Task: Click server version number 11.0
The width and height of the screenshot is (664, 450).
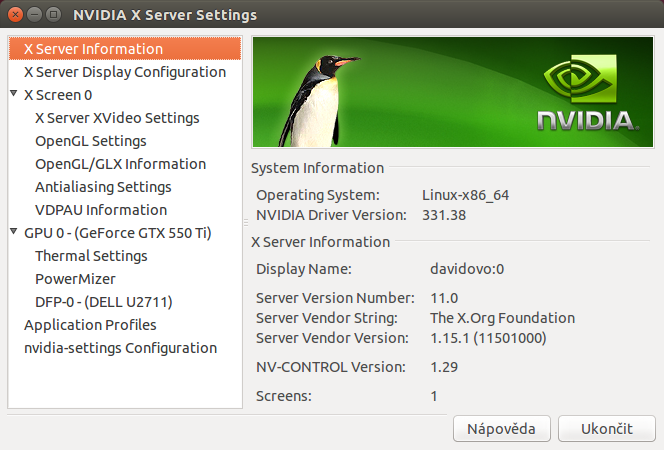Action: 444,298
